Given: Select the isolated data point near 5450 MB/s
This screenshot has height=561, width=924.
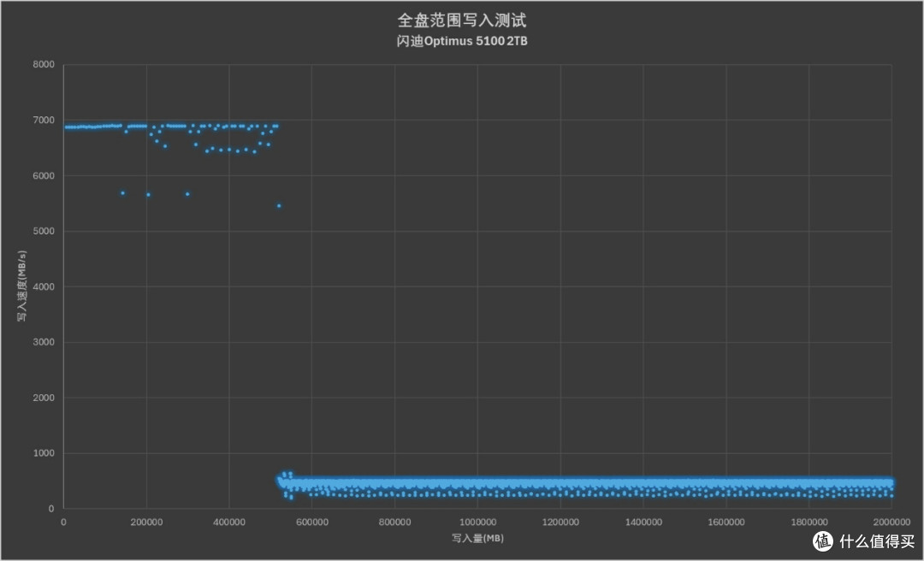Looking at the screenshot, I should (279, 205).
